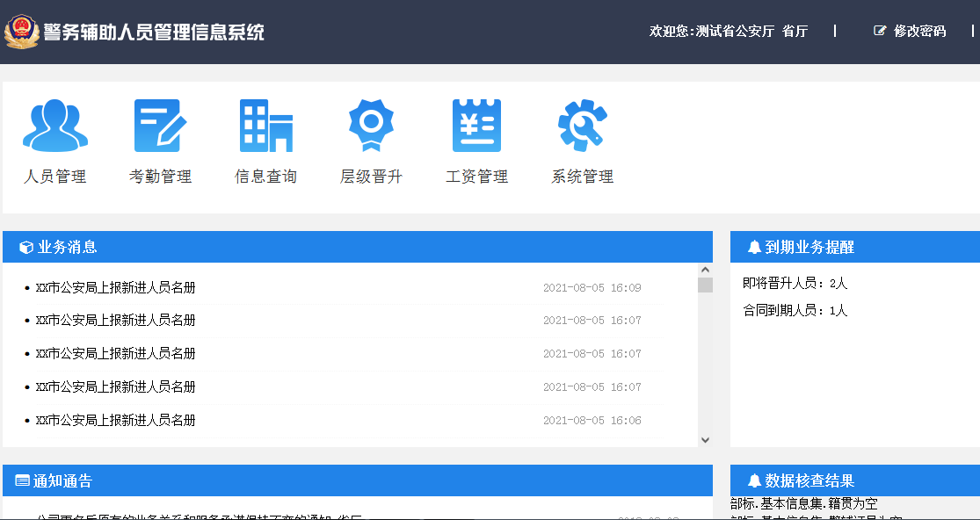The image size is (980, 520).
Task: Click the edit icon beside 修改密码
Action: (x=880, y=31)
